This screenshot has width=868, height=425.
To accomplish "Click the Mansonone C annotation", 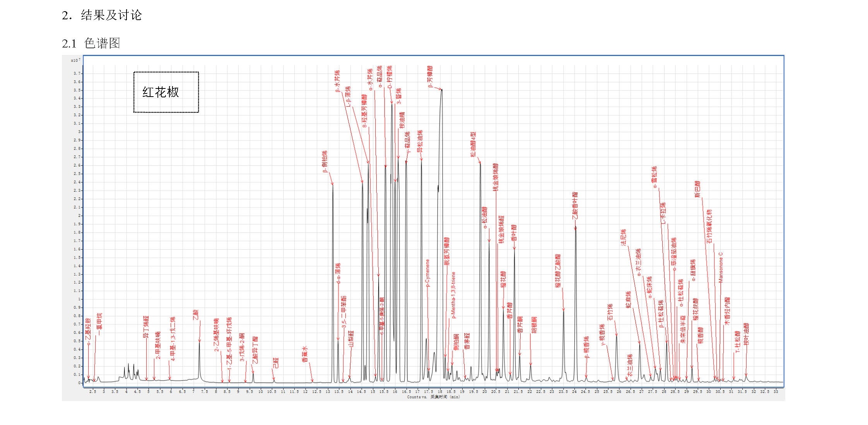I will click(x=720, y=267).
